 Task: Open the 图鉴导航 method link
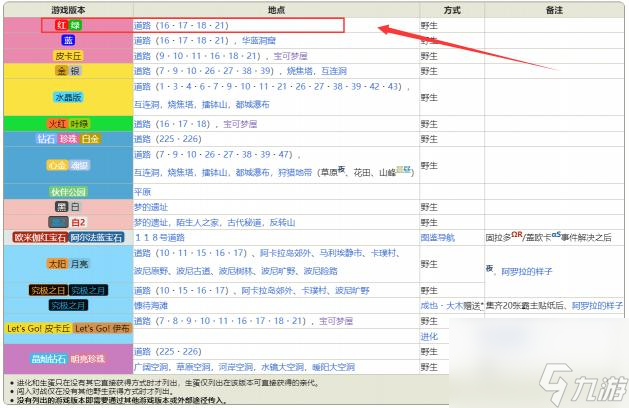(x=436, y=238)
